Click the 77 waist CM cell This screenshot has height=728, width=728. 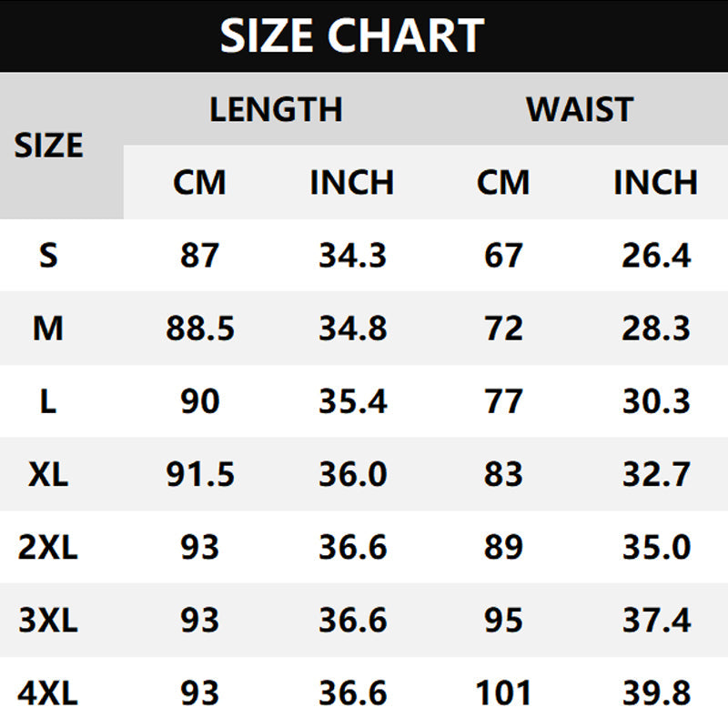coord(503,401)
